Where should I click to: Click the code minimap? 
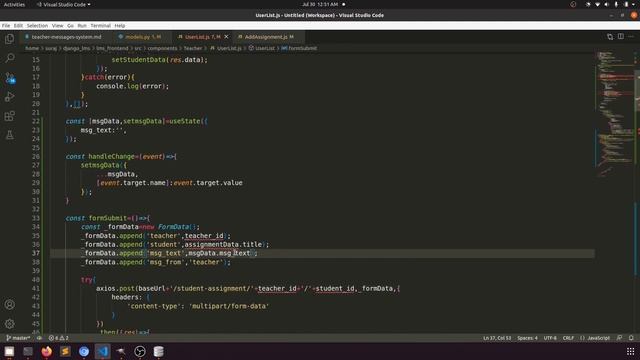pyautogui.click(x=615, y=114)
